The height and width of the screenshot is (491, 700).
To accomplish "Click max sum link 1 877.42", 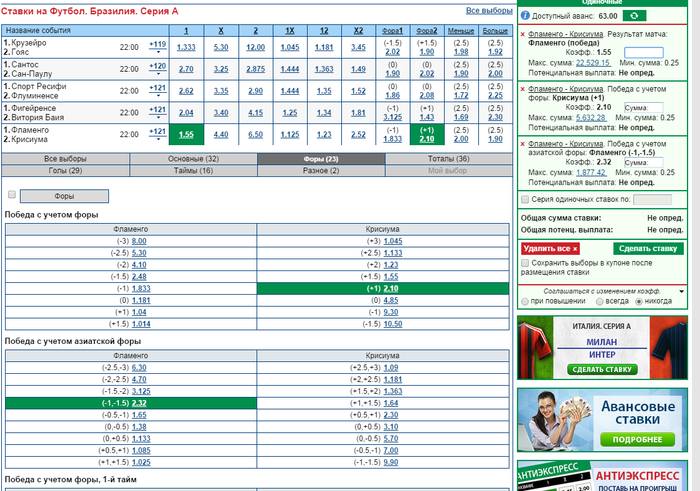I will point(591,173).
